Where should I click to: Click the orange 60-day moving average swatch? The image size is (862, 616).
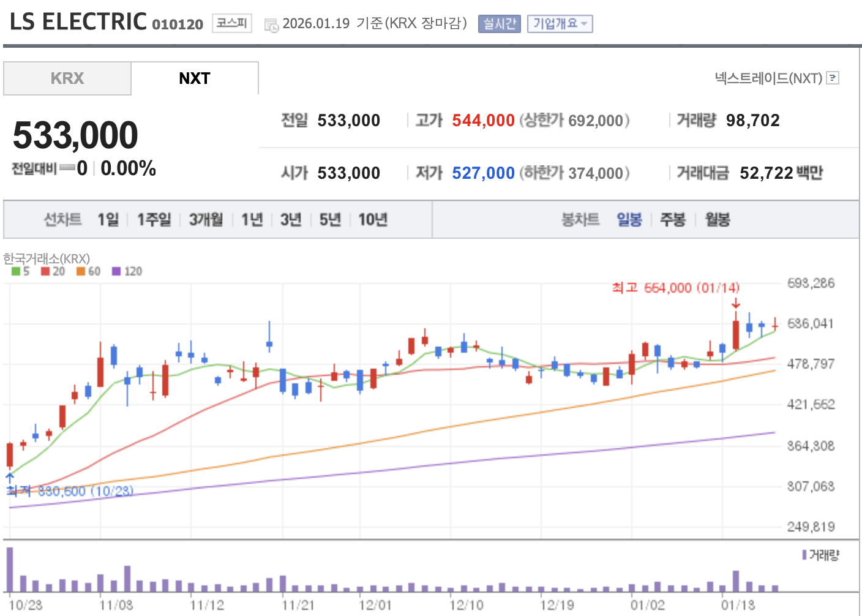point(81,271)
